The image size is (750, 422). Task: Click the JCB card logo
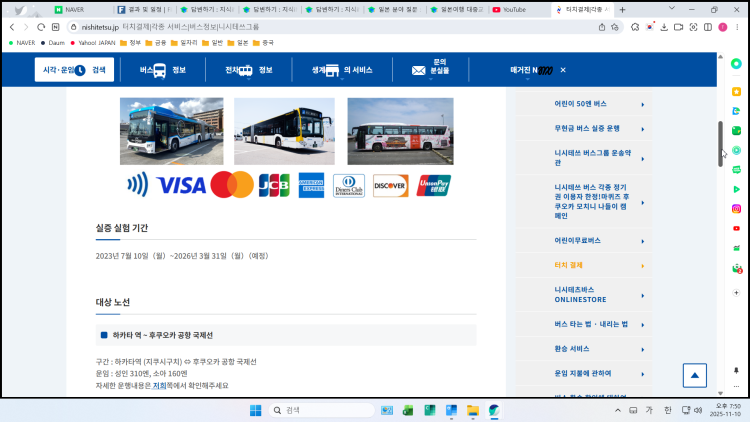tap(273, 185)
